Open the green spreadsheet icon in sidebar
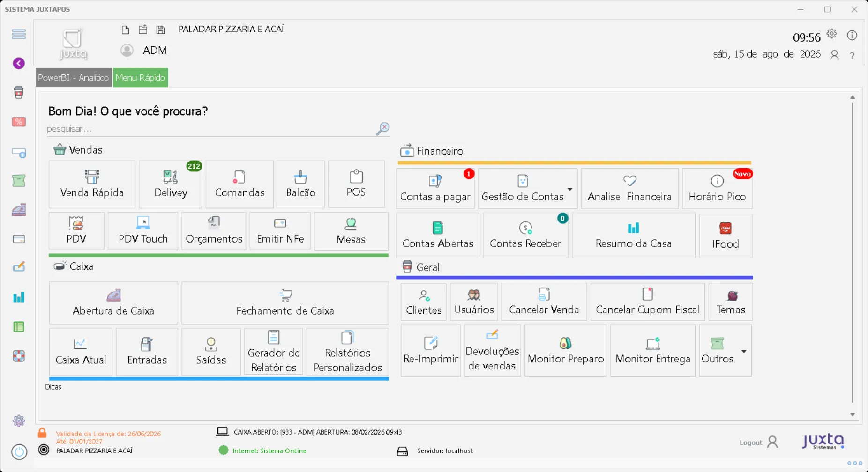868x472 pixels. pyautogui.click(x=19, y=327)
